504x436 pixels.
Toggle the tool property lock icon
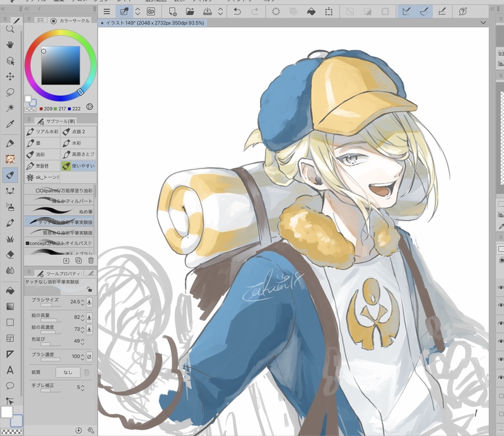click(90, 290)
